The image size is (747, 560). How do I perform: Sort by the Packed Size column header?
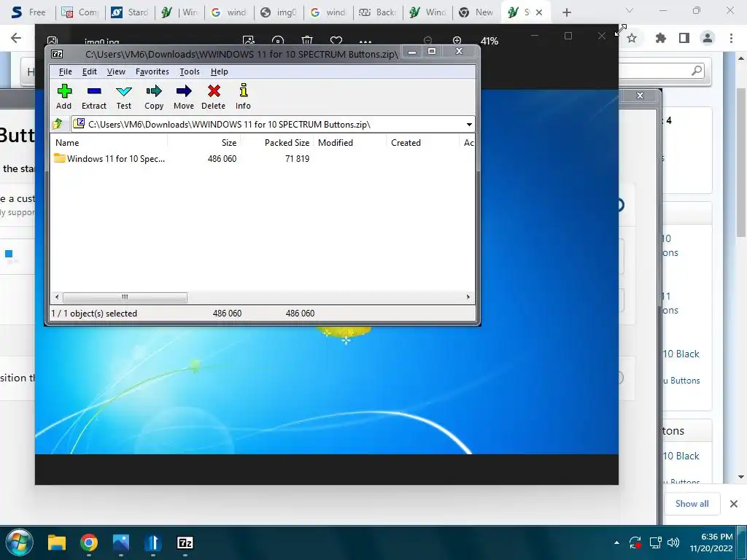tap(276, 142)
